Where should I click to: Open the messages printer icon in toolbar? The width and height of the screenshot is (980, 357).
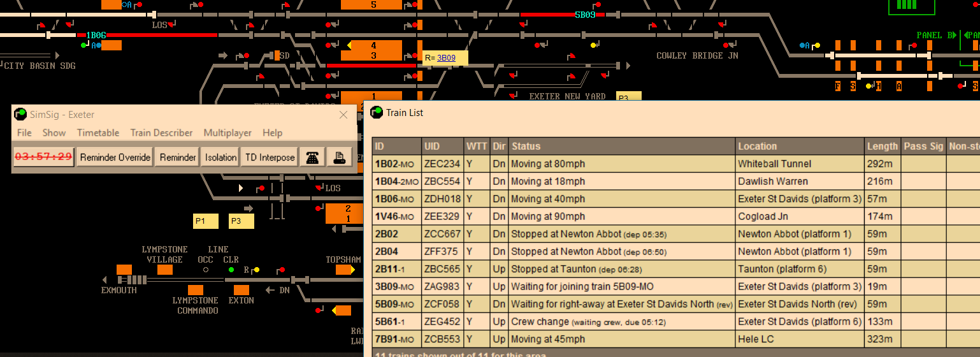340,157
